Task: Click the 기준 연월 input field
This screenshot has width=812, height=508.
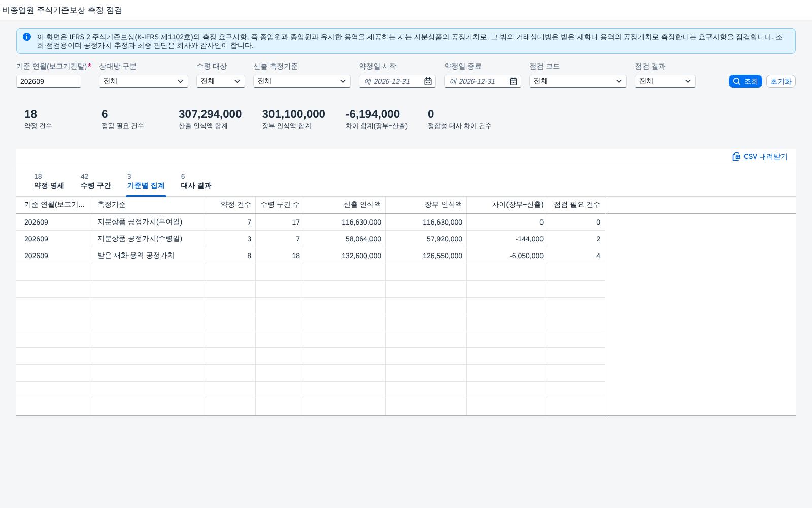Action: [x=49, y=81]
